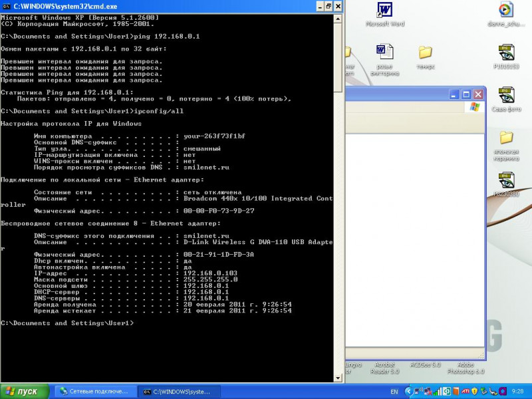532x399 pixels.
Task: Click the system tray clock
Action: pyautogui.click(x=519, y=392)
